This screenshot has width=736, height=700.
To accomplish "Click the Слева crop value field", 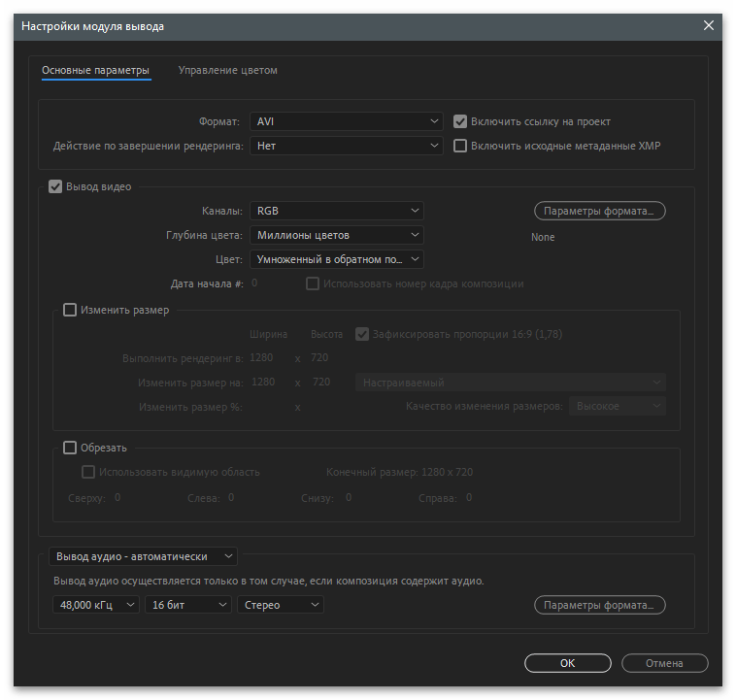I will tap(231, 498).
